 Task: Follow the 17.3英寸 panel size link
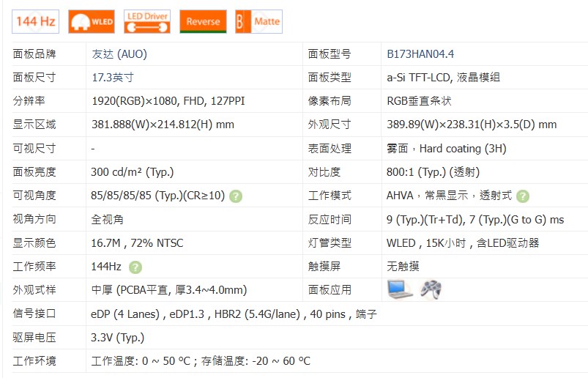(x=113, y=77)
